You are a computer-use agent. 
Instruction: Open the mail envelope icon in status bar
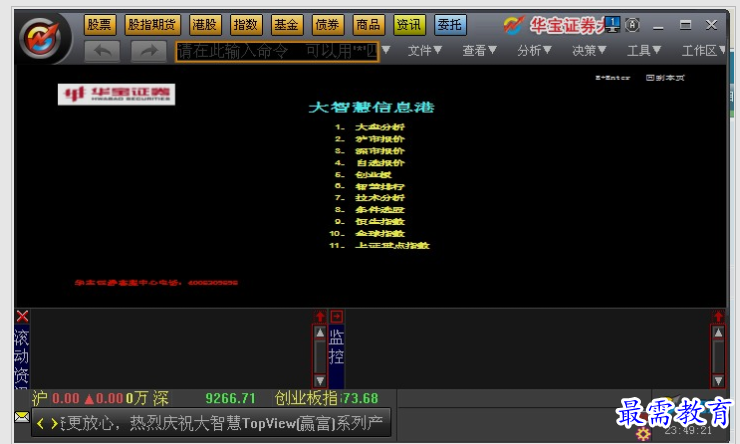point(22,417)
